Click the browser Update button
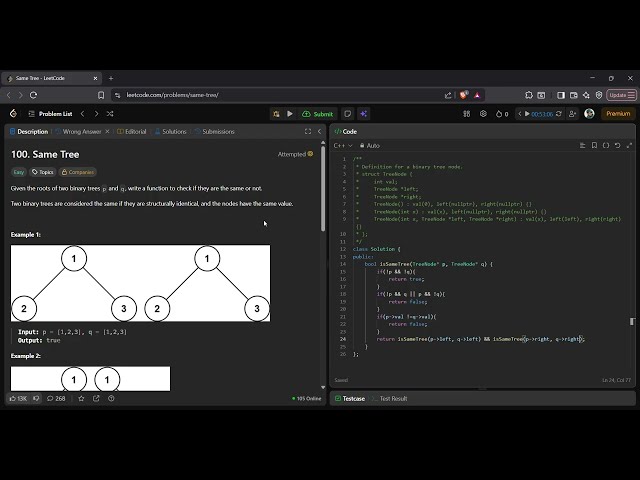The image size is (640, 480). pos(621,95)
